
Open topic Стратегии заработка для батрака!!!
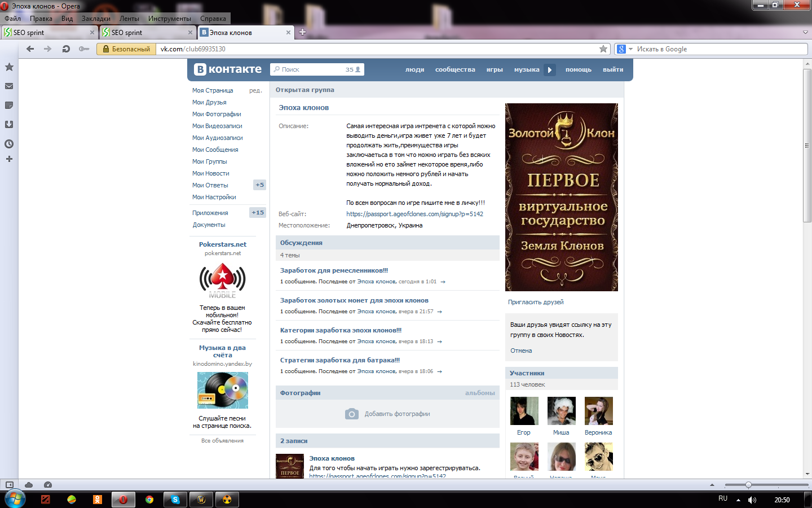[340, 360]
